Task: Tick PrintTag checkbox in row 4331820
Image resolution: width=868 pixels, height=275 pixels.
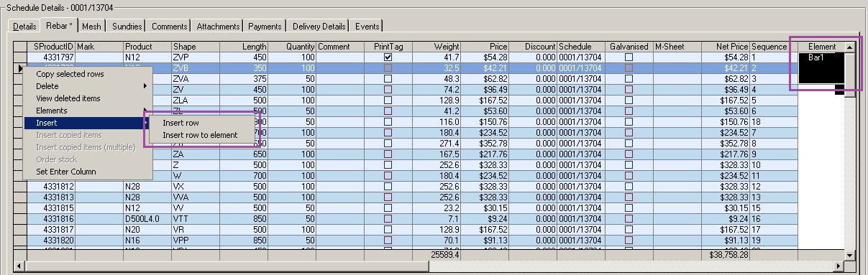Action: [388, 240]
